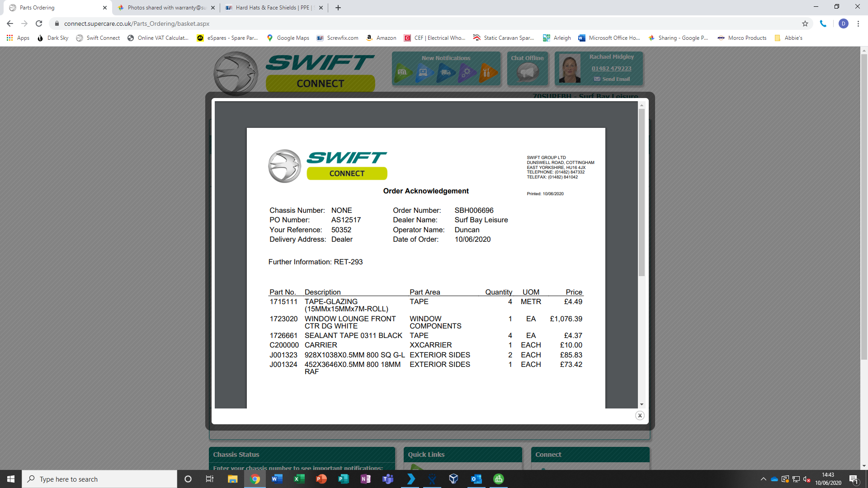
Task: Click the Send Email link
Action: [x=615, y=79]
